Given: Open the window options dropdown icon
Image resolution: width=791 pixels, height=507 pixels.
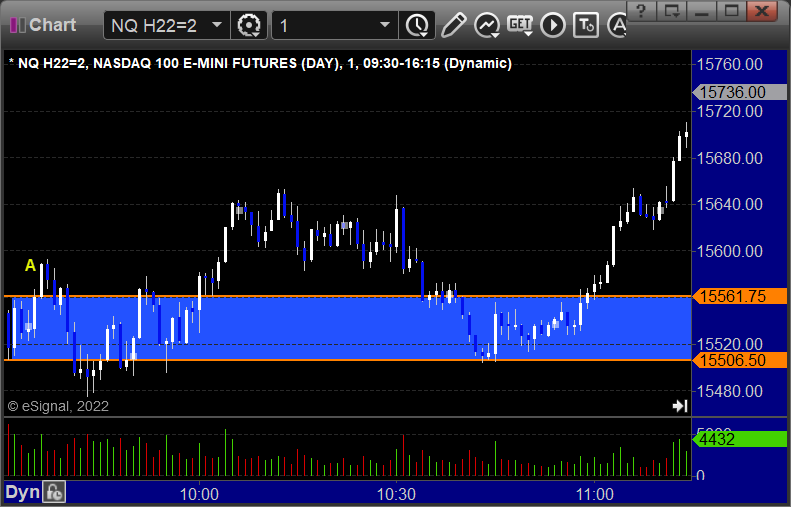Looking at the screenshot, I should (671, 11).
